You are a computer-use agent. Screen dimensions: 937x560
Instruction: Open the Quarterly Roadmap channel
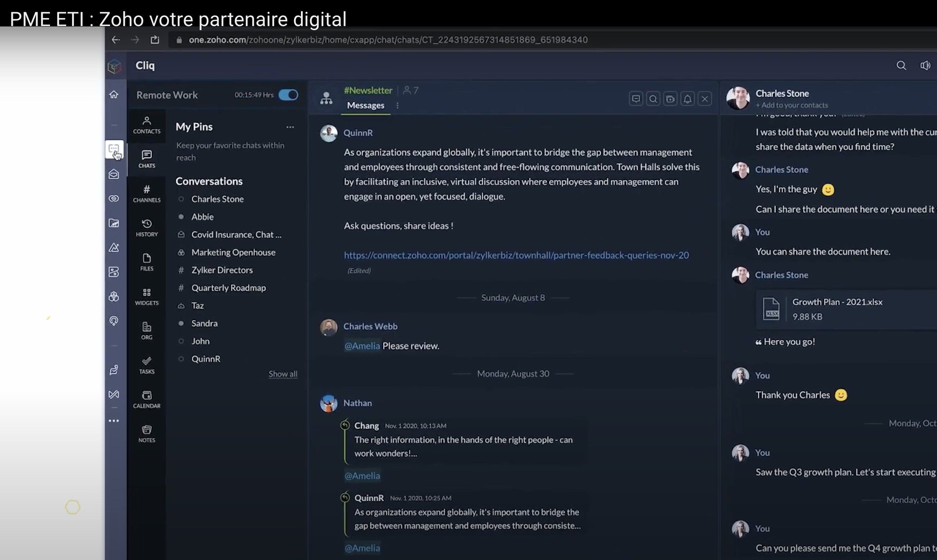coord(228,288)
